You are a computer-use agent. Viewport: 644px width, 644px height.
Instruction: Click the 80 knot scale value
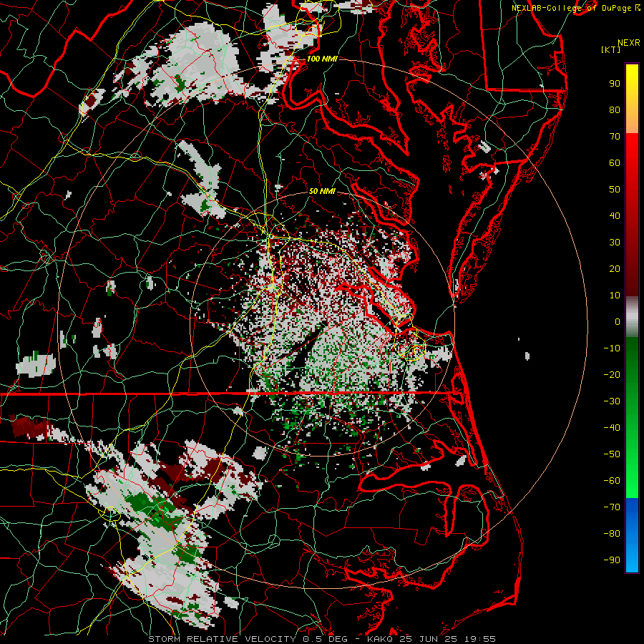click(x=615, y=109)
